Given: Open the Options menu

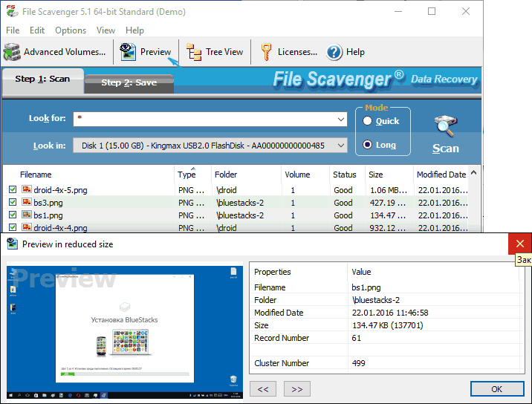Looking at the screenshot, I should point(71,30).
